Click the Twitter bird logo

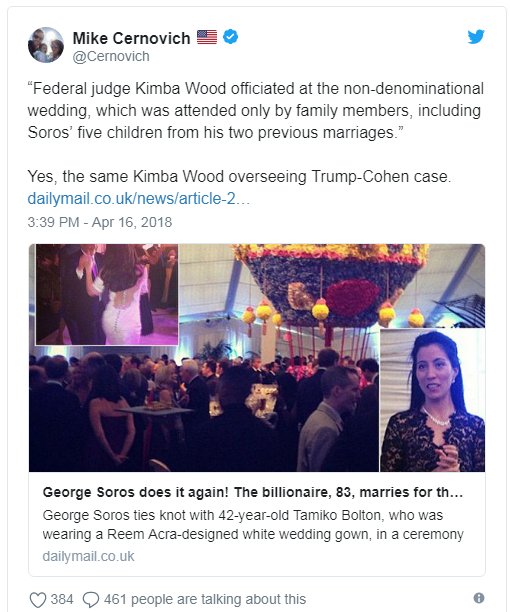click(476, 36)
